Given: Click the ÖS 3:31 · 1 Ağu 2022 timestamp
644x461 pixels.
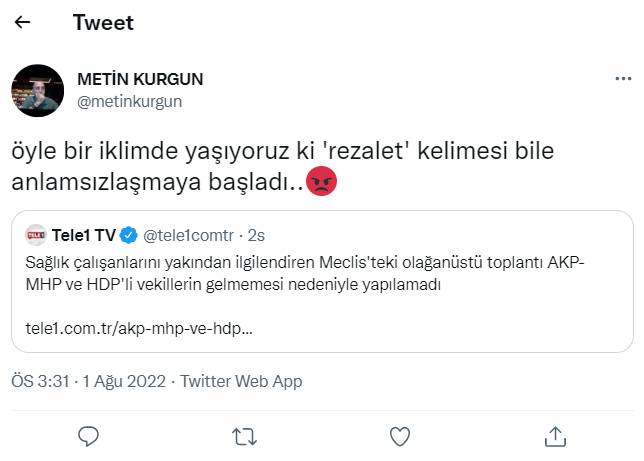Looking at the screenshot, I should (x=88, y=381).
